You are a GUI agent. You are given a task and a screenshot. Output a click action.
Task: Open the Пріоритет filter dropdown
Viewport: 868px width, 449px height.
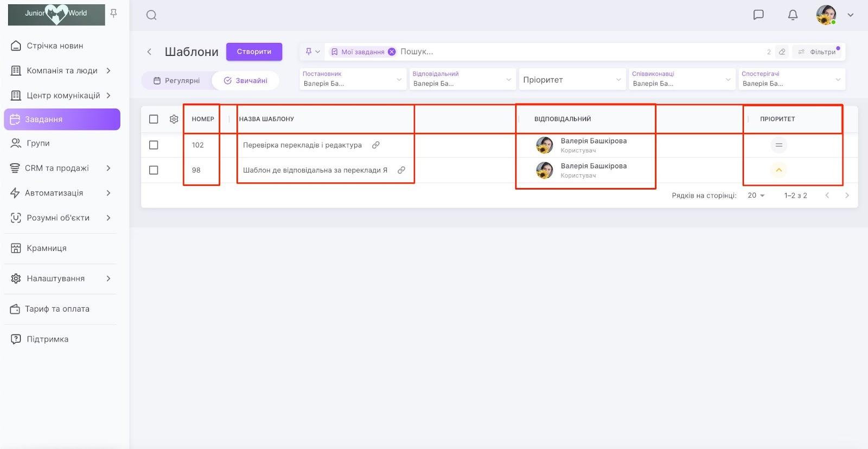[x=571, y=80]
